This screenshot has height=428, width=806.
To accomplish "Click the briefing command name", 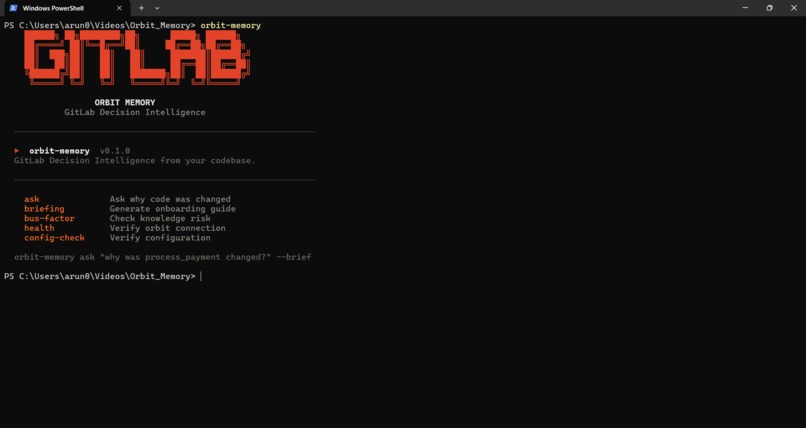I will tap(44, 209).
